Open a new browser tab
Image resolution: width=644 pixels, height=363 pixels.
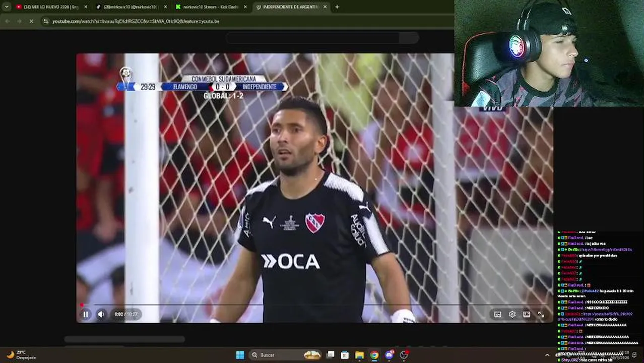[x=337, y=7]
